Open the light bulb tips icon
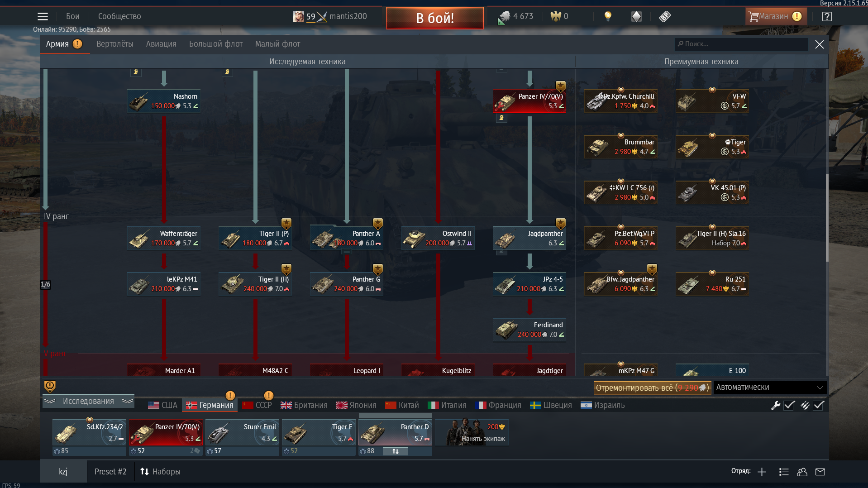 tap(608, 17)
